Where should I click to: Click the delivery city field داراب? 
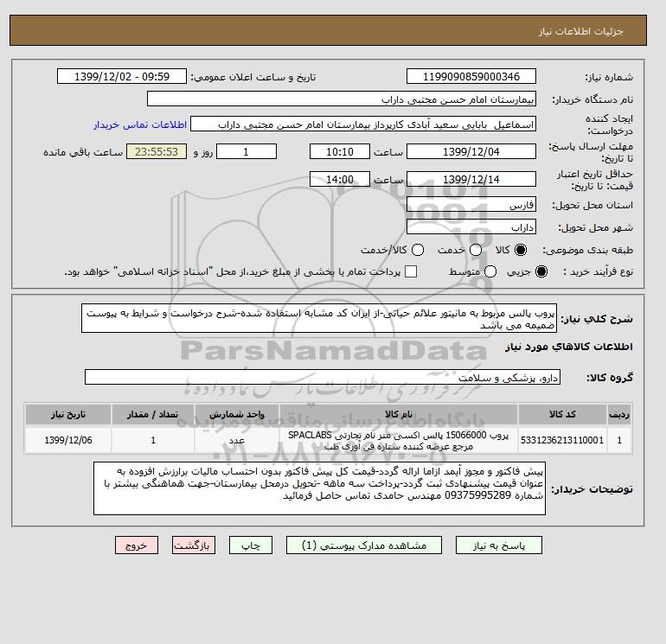471,227
